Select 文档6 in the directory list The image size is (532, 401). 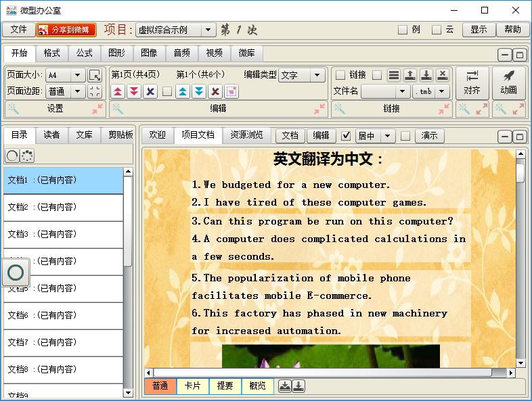[x=63, y=315]
